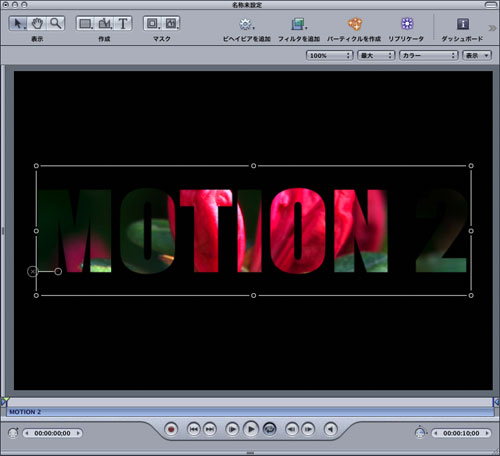This screenshot has width=500, height=456.
Task: Go to start of project
Action: click(194, 429)
